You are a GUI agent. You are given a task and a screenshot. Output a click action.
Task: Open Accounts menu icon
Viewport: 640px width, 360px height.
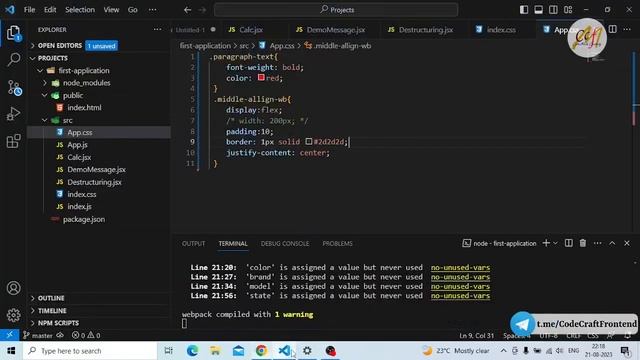[x=13, y=288]
